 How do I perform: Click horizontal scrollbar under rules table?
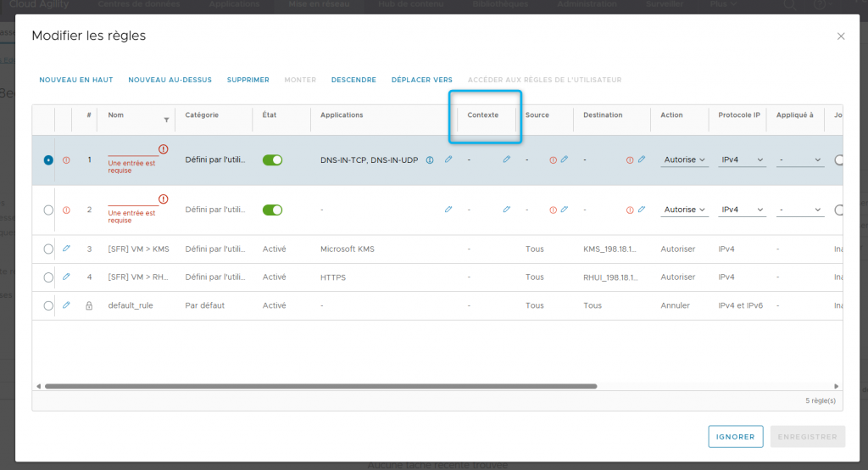coord(320,386)
